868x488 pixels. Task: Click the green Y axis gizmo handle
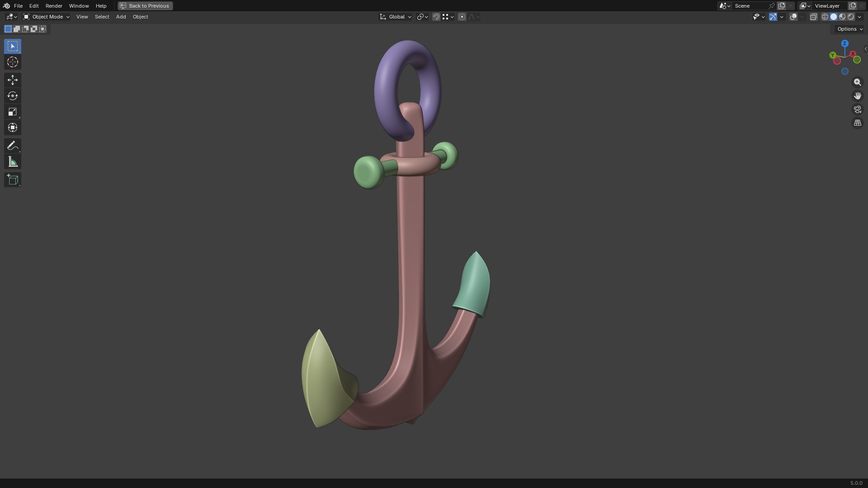click(832, 55)
